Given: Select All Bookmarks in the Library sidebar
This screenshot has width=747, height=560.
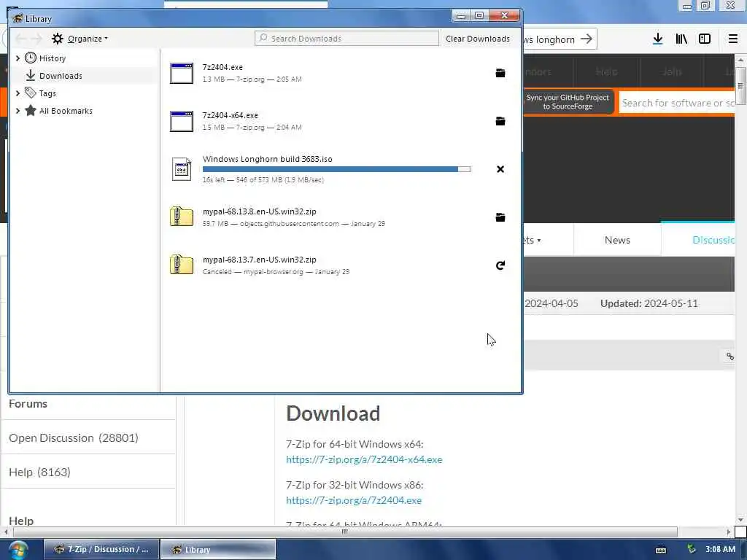Looking at the screenshot, I should 66,111.
